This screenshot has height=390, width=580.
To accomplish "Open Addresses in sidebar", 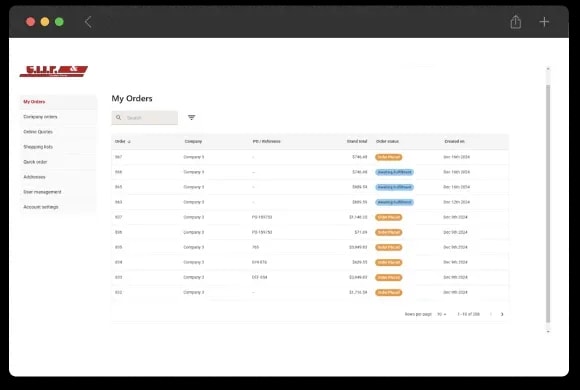I will (58, 177).
